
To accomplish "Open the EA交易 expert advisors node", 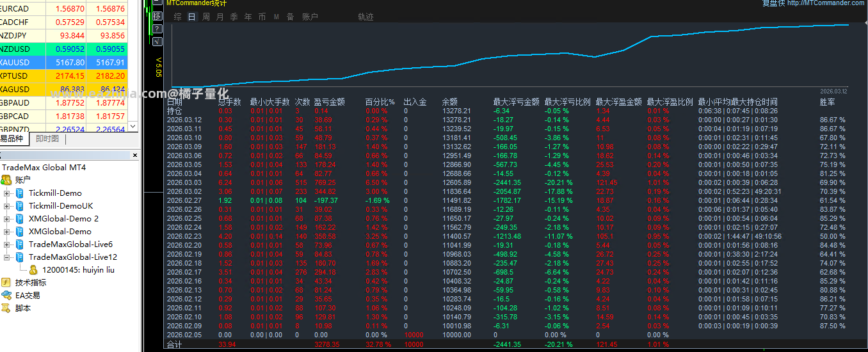I will tap(28, 295).
